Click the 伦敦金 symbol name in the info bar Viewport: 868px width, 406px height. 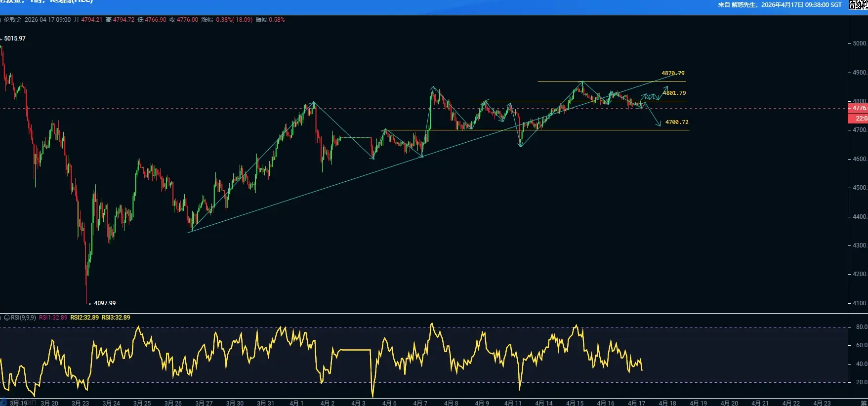click(13, 20)
